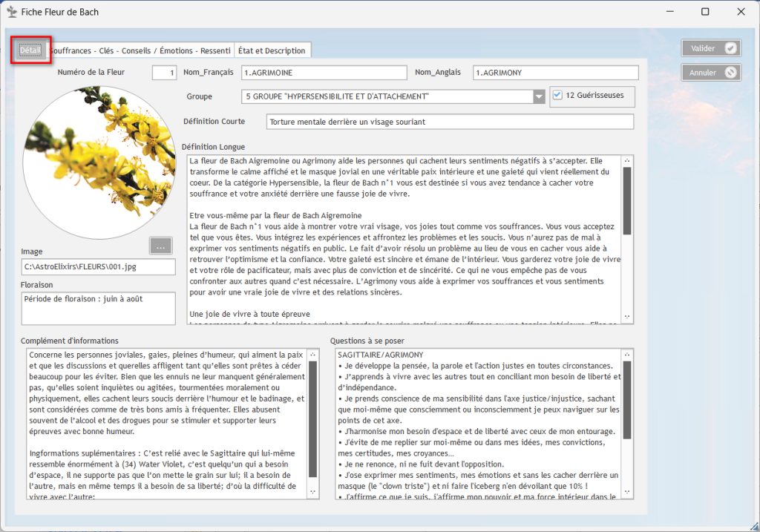Click the Nom_Anglais field containing 1.AGRIMONY
This screenshot has height=532, width=760.
(x=555, y=73)
